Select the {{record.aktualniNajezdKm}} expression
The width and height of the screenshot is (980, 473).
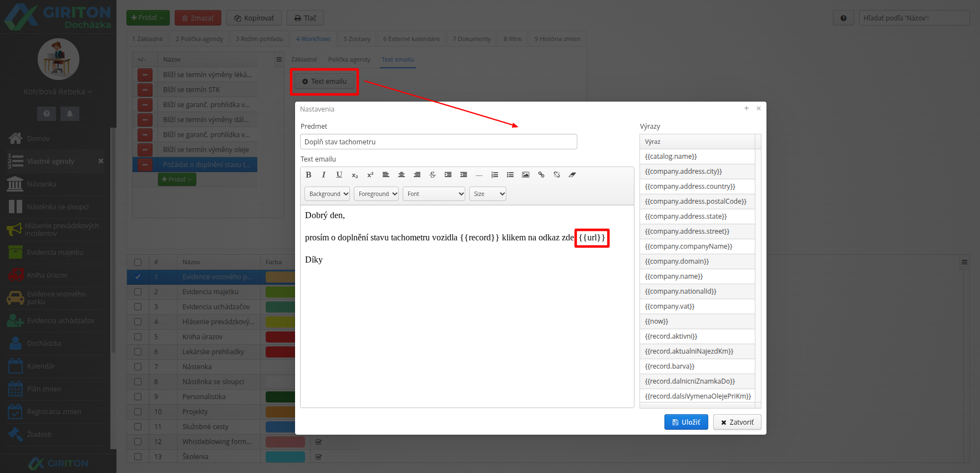tap(697, 351)
